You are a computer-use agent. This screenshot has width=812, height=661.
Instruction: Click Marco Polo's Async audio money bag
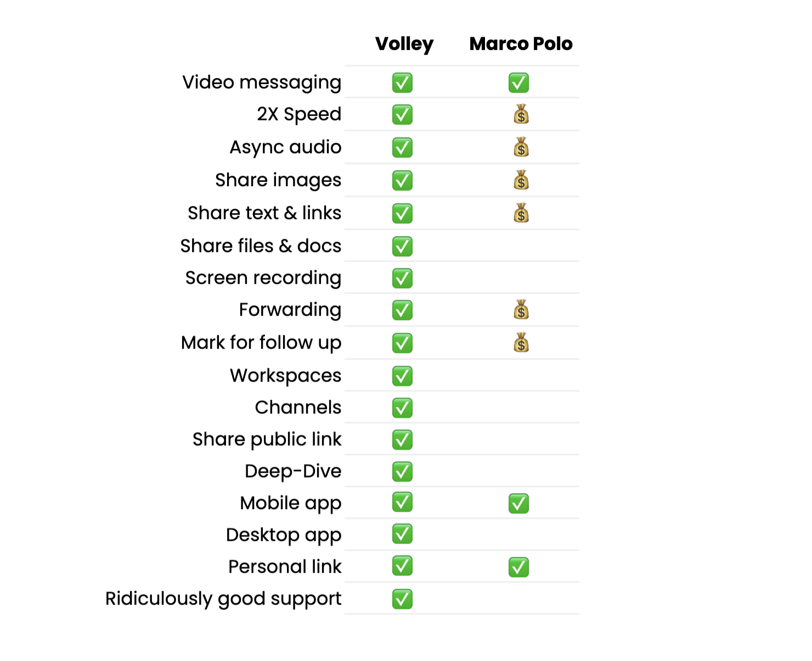[521, 147]
